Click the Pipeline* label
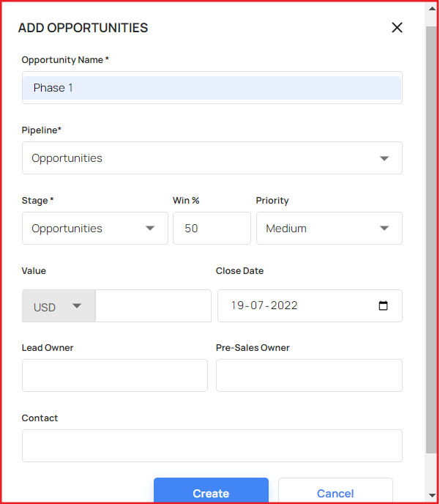The width and height of the screenshot is (440, 504). click(x=42, y=130)
